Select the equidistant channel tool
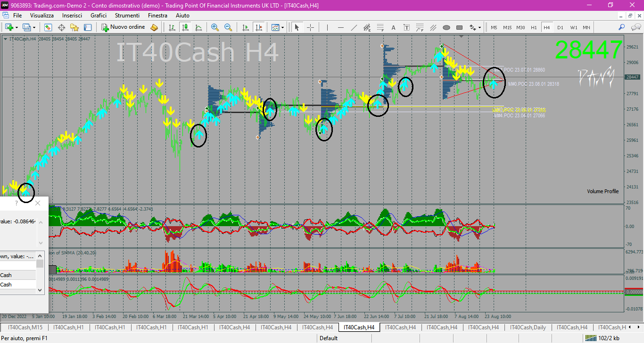The image size is (644, 343). click(367, 27)
